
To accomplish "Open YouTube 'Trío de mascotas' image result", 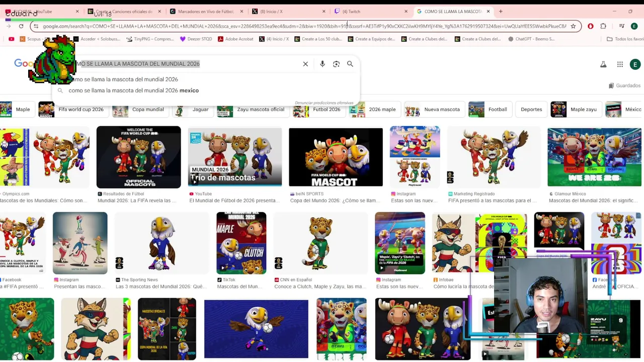I will (x=235, y=157).
